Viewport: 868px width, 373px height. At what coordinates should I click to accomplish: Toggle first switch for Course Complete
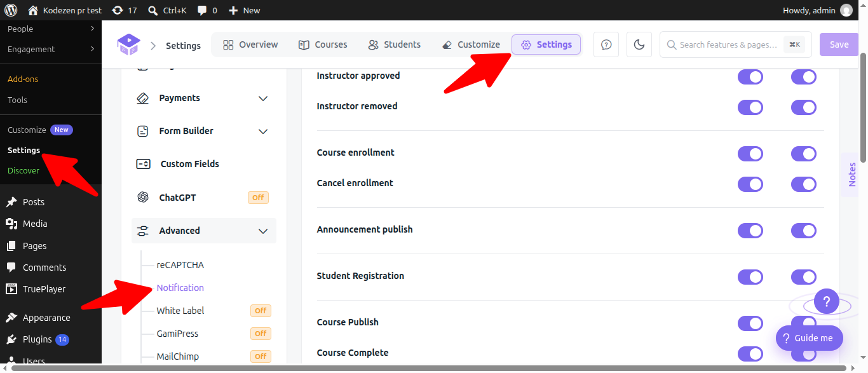tap(750, 354)
